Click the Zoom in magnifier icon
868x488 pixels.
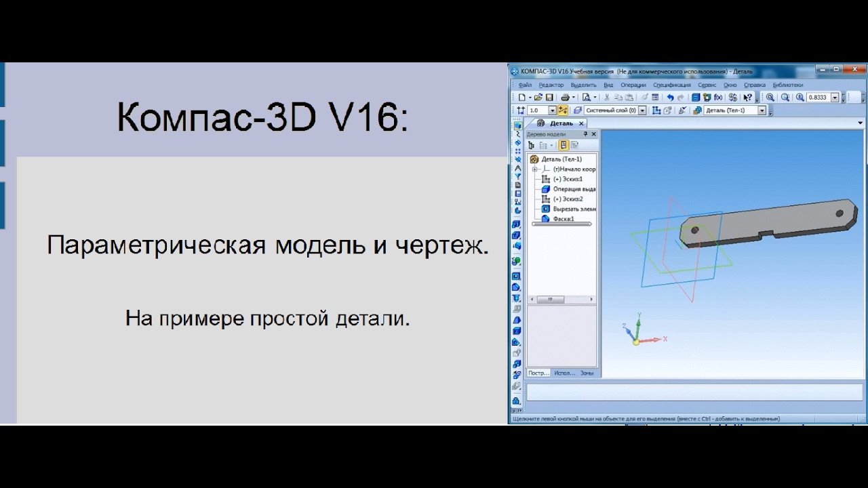(800, 97)
